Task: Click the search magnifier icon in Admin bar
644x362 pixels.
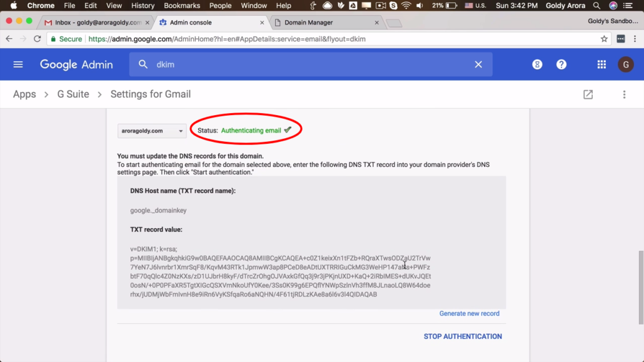Action: (x=143, y=64)
